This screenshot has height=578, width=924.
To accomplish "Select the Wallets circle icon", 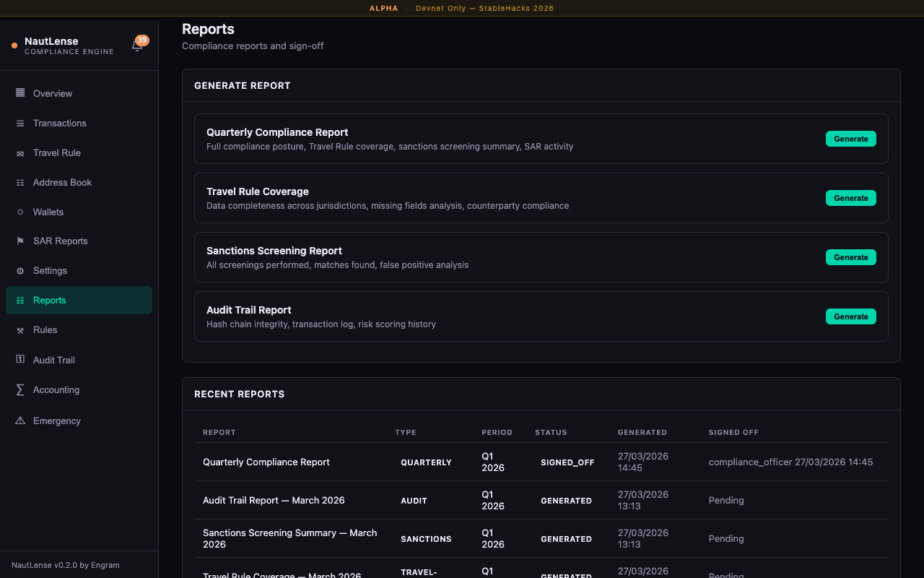I will [x=20, y=212].
